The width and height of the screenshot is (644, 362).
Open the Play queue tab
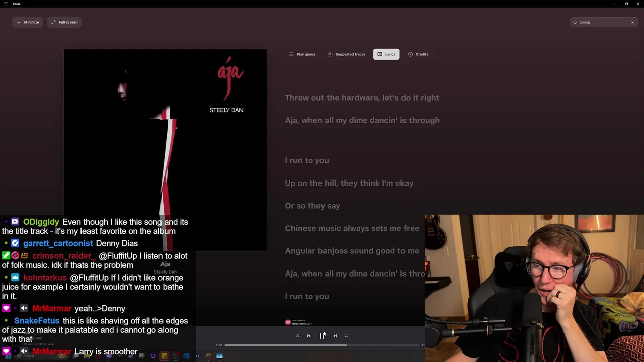(x=302, y=54)
